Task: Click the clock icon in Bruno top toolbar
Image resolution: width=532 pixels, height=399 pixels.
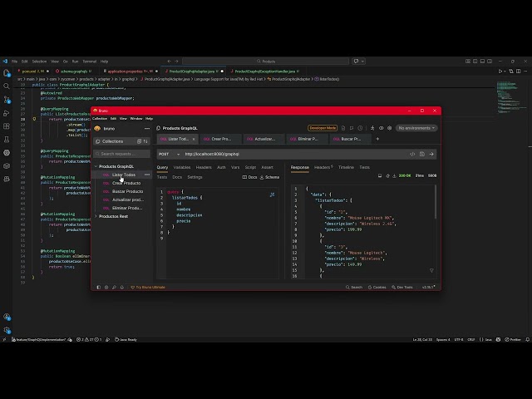Action: click(x=360, y=128)
